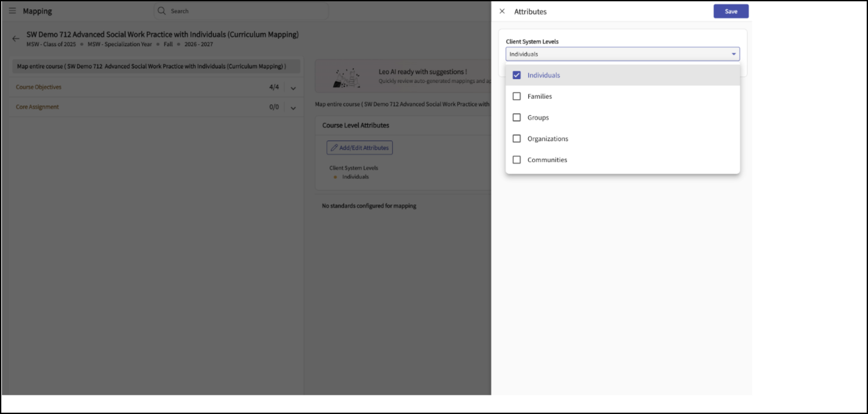
Task: Click the SW Demo 712 course title
Action: click(x=162, y=34)
